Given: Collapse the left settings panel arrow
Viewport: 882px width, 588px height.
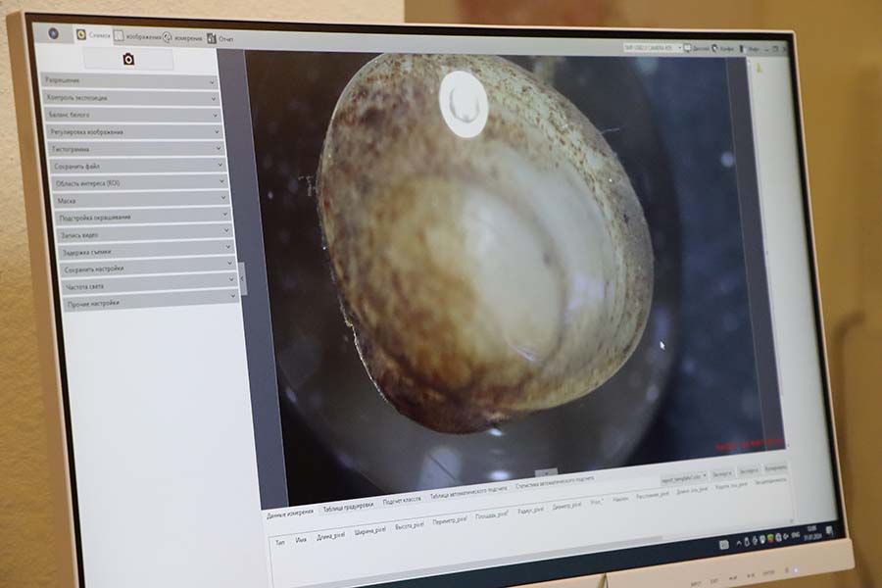Looking at the screenshot, I should click(242, 278).
